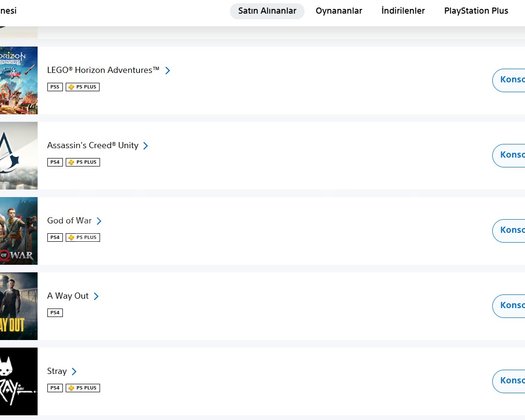Expand the A Way Out chevron arrow

pyautogui.click(x=96, y=296)
